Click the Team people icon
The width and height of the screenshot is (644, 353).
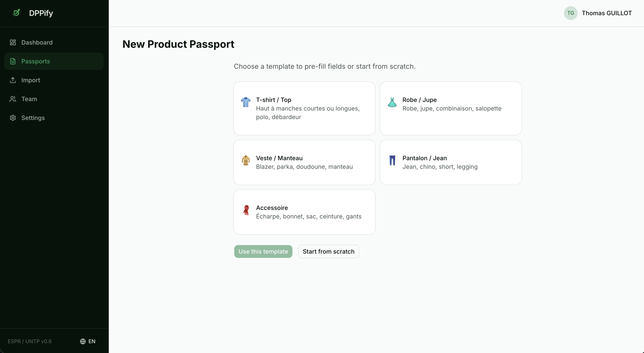(x=13, y=99)
